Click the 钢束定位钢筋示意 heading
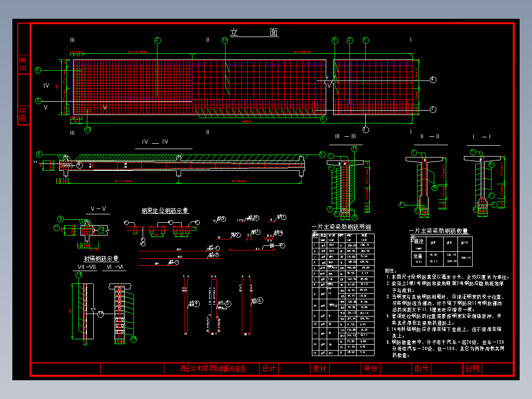This screenshot has height=399, width=532. pyautogui.click(x=165, y=210)
